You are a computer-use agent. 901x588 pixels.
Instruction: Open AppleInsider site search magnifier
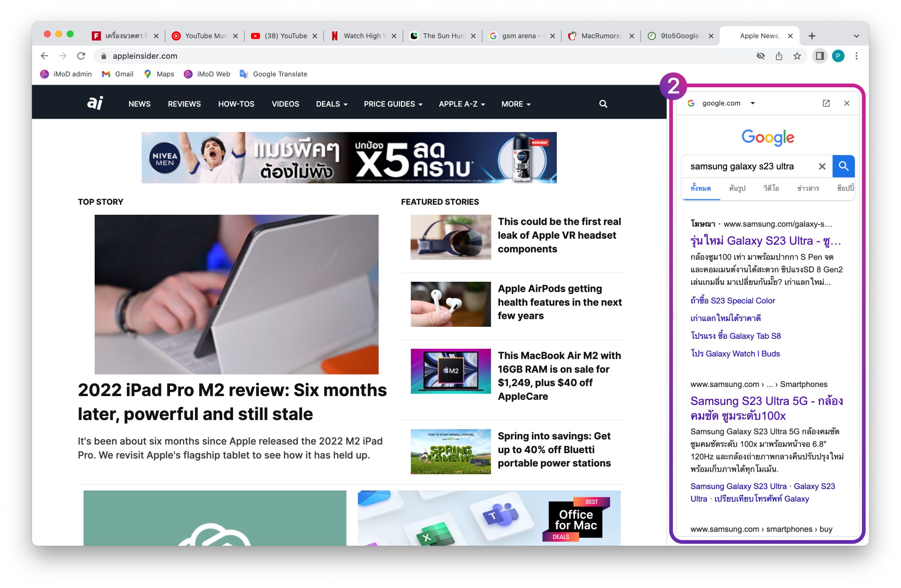603,104
